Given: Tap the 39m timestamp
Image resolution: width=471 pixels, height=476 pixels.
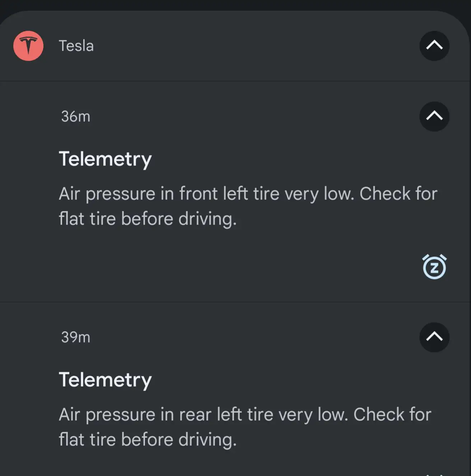Looking at the screenshot, I should [75, 337].
